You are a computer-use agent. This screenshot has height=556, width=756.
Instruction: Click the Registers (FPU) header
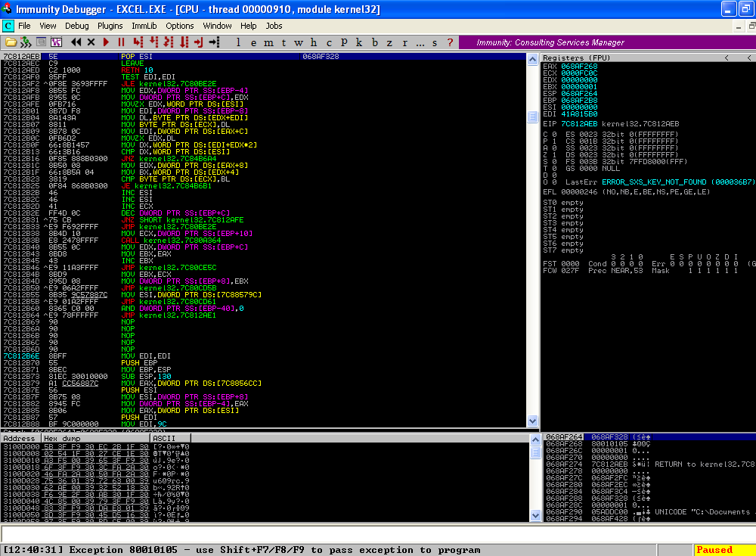pos(576,58)
